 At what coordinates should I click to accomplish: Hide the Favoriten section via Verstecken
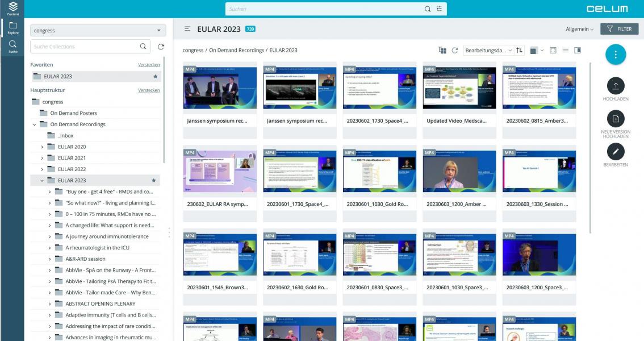tap(149, 65)
